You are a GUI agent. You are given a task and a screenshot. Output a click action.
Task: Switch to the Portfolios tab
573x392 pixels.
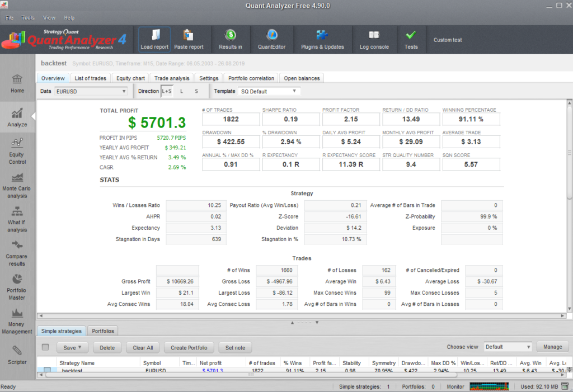tap(103, 331)
